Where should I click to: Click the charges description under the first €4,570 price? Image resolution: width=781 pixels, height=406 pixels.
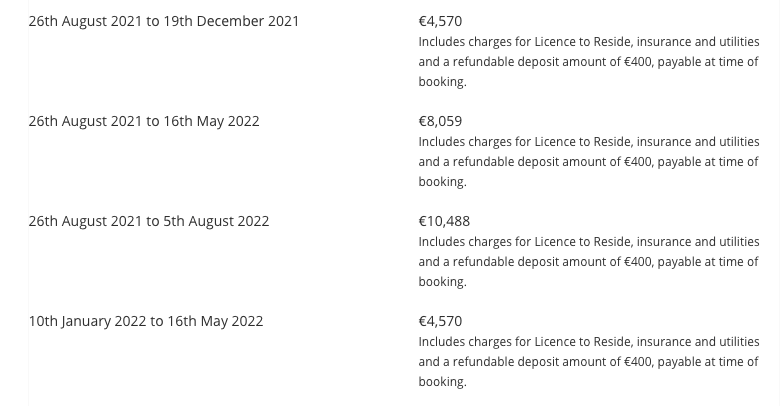[x=588, y=62]
